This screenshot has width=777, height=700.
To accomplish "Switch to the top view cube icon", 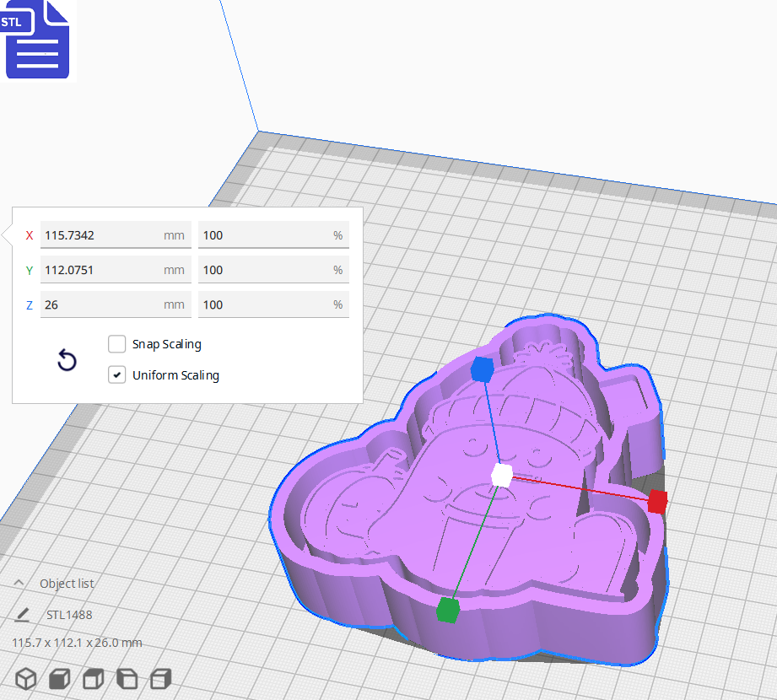I will pyautogui.click(x=93, y=678).
